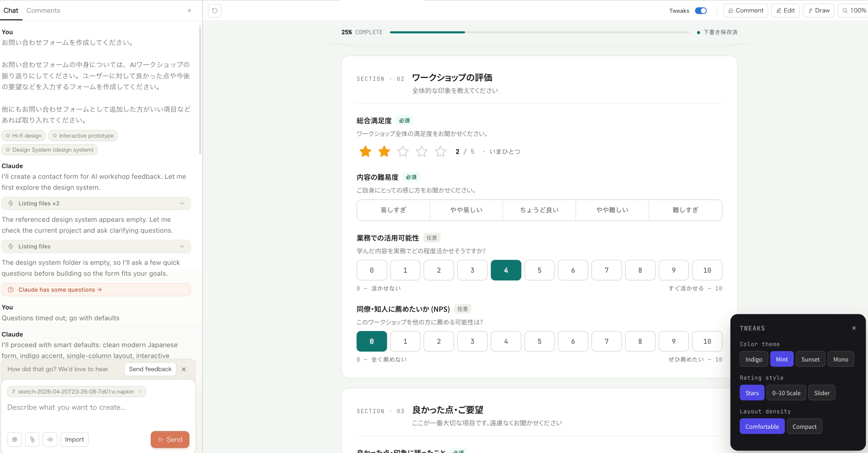Click the paperclip attach icon

click(32, 439)
